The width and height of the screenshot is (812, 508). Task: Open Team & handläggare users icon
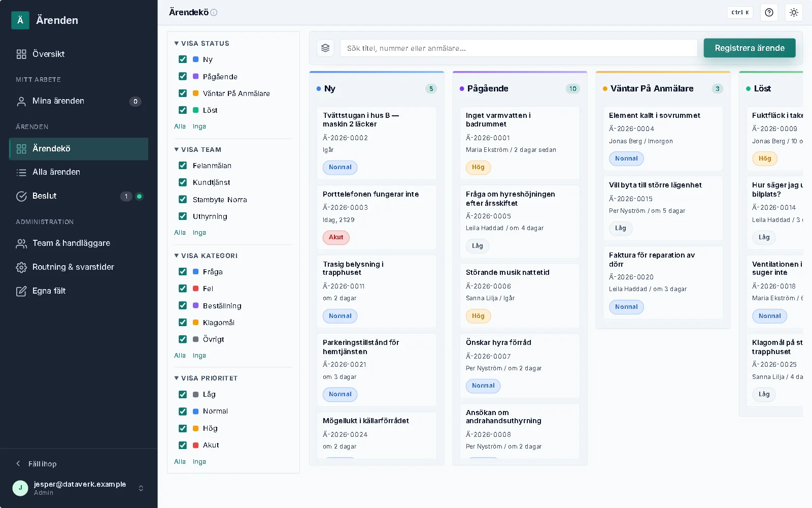click(x=21, y=243)
